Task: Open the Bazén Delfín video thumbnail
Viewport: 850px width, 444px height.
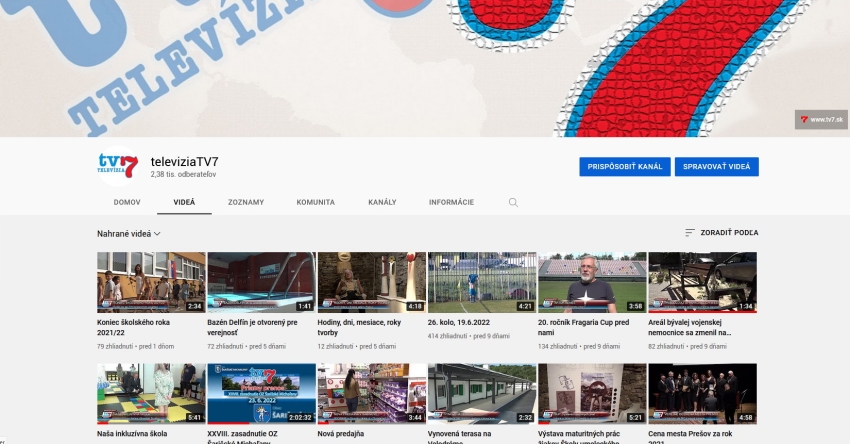Action: (x=261, y=282)
